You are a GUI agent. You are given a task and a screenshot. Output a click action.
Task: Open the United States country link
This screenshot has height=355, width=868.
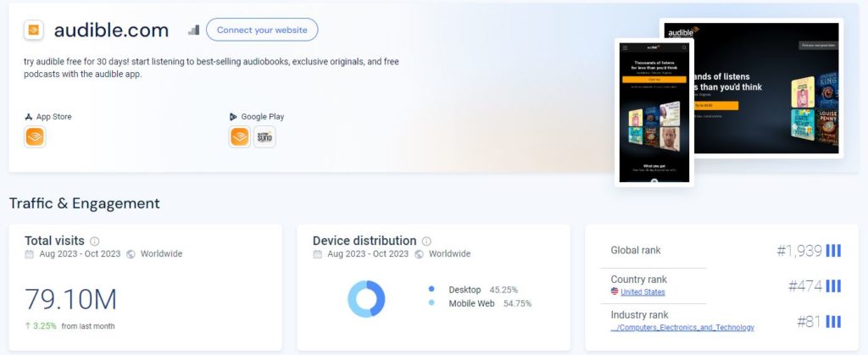click(x=643, y=292)
